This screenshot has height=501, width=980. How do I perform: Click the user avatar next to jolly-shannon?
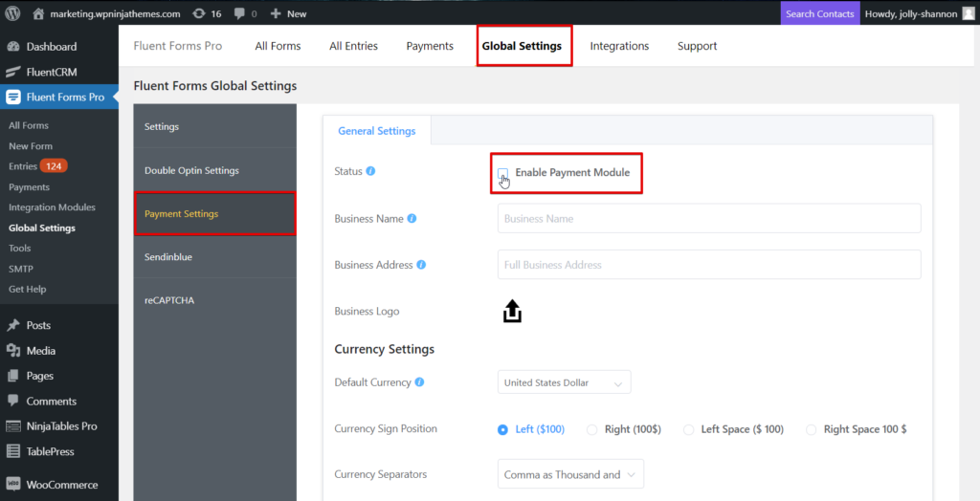969,13
